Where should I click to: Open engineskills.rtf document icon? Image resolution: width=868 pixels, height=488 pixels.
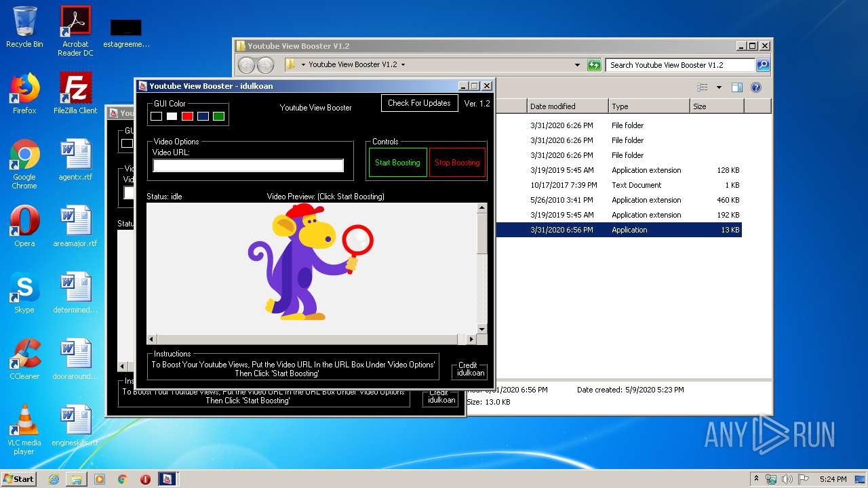[75, 426]
